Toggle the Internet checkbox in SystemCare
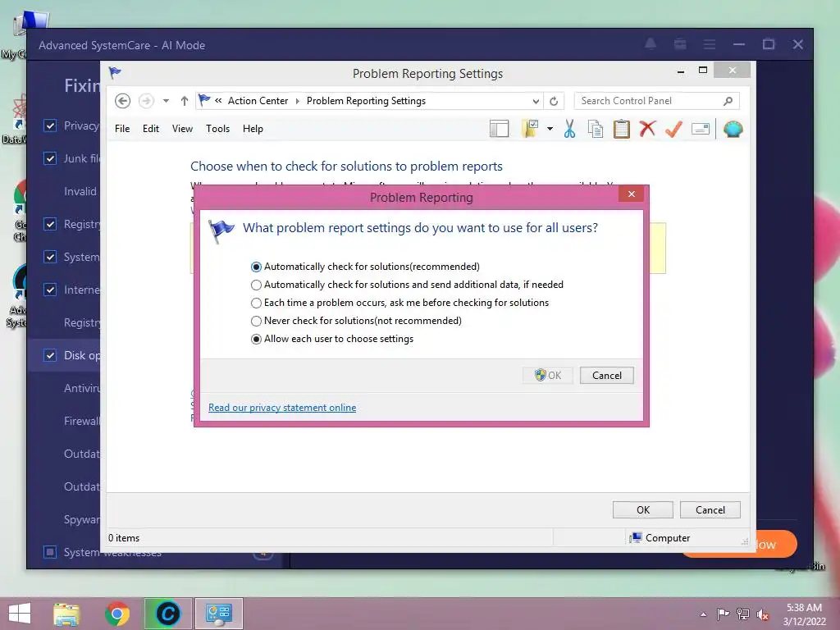Screen dimensions: 840x630 pyautogui.click(x=50, y=290)
